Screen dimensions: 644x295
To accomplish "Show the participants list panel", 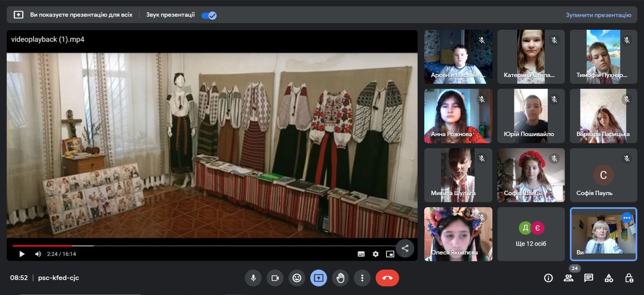I will (568, 278).
